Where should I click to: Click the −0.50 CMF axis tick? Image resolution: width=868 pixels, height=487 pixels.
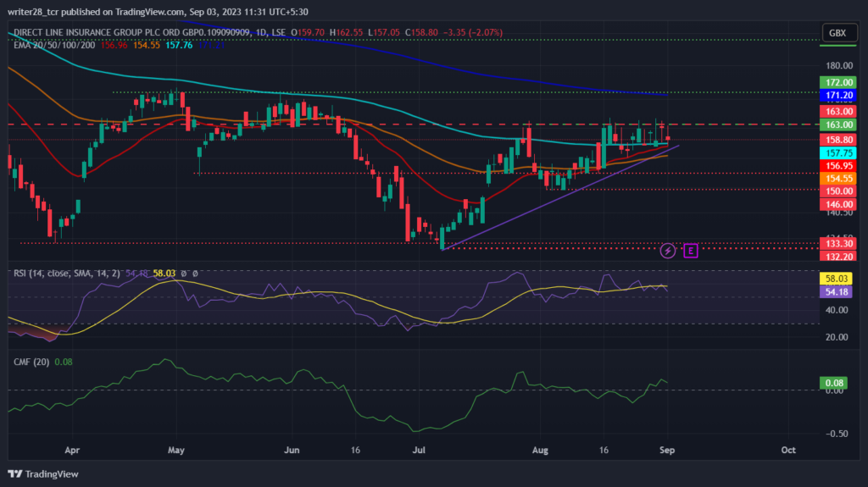coord(837,434)
